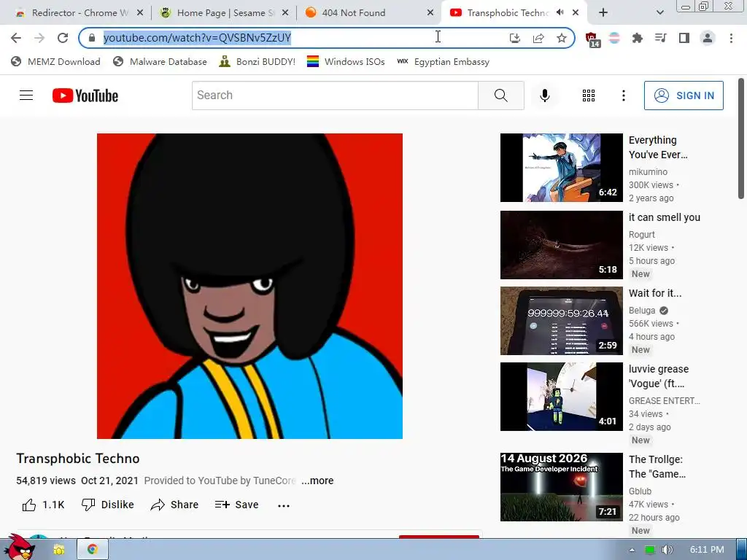The width and height of the screenshot is (747, 560).
Task: Open the Rogurt channel name
Action: click(x=642, y=235)
